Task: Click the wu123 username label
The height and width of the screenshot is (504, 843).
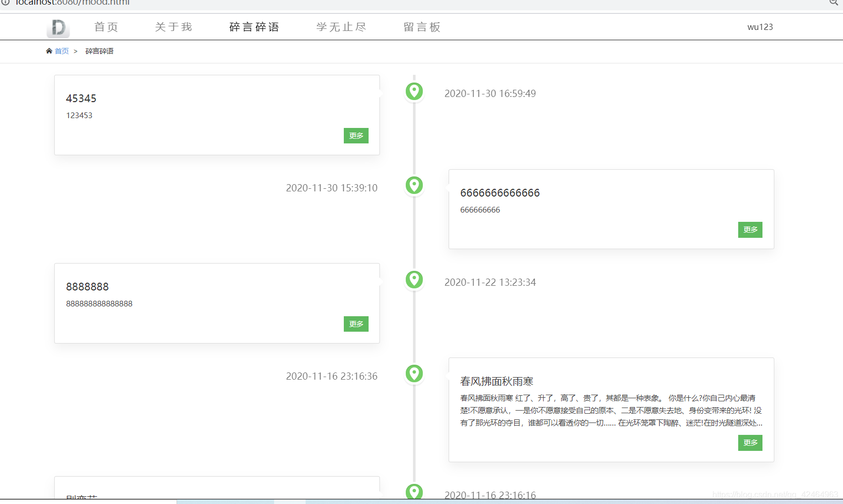Action: [760, 27]
